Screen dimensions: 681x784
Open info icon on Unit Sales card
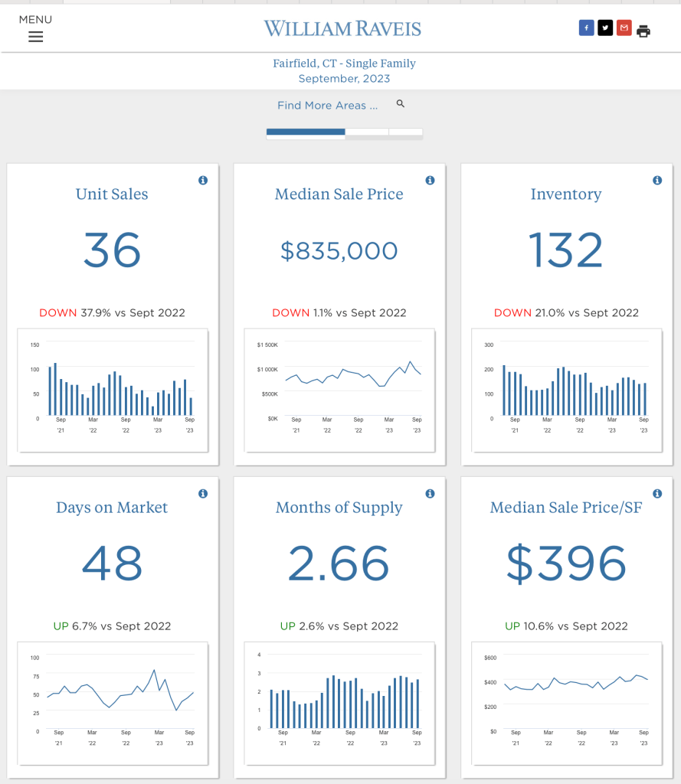click(203, 181)
